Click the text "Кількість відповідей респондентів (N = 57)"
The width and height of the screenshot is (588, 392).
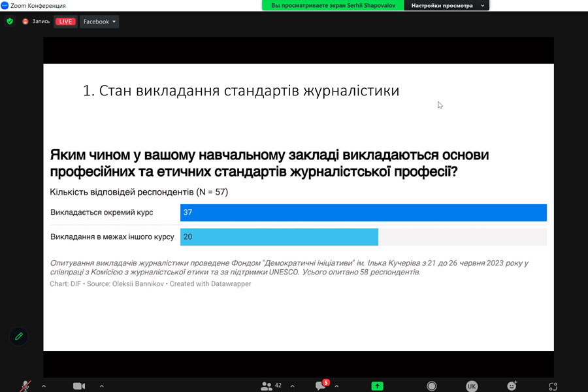139,191
